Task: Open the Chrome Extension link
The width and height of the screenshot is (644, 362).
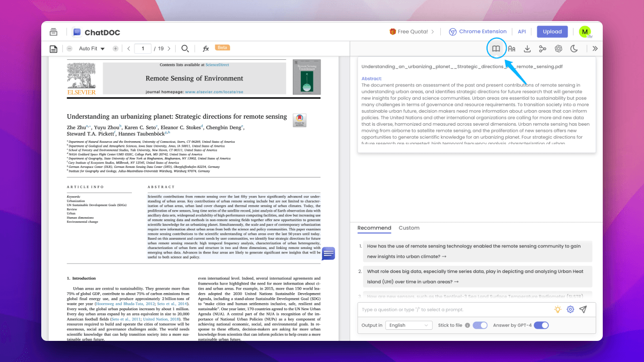Action: (x=477, y=32)
